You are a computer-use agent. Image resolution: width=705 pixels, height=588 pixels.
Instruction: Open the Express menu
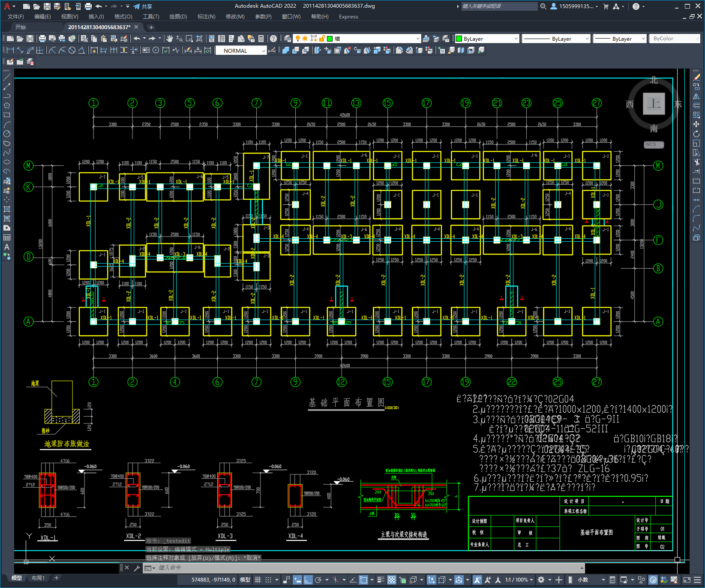click(x=348, y=17)
